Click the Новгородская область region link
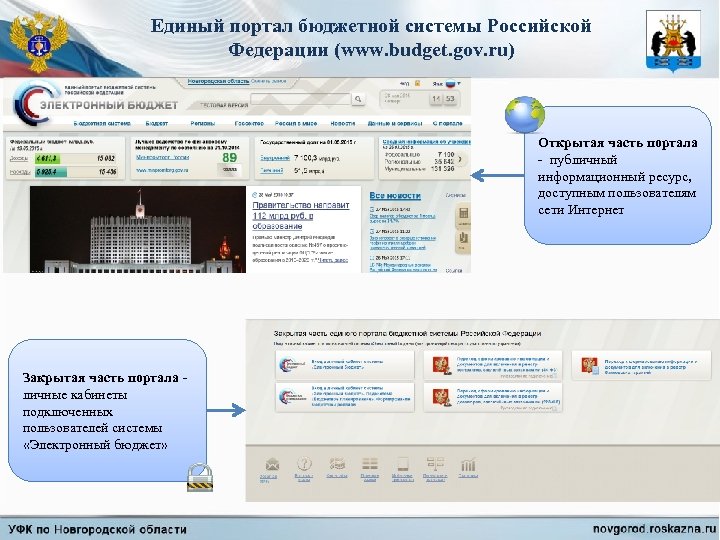 click(x=218, y=81)
